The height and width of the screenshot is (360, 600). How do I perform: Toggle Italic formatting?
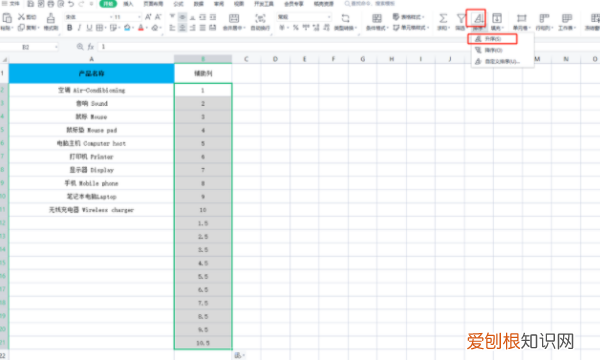pyautogui.click(x=79, y=28)
